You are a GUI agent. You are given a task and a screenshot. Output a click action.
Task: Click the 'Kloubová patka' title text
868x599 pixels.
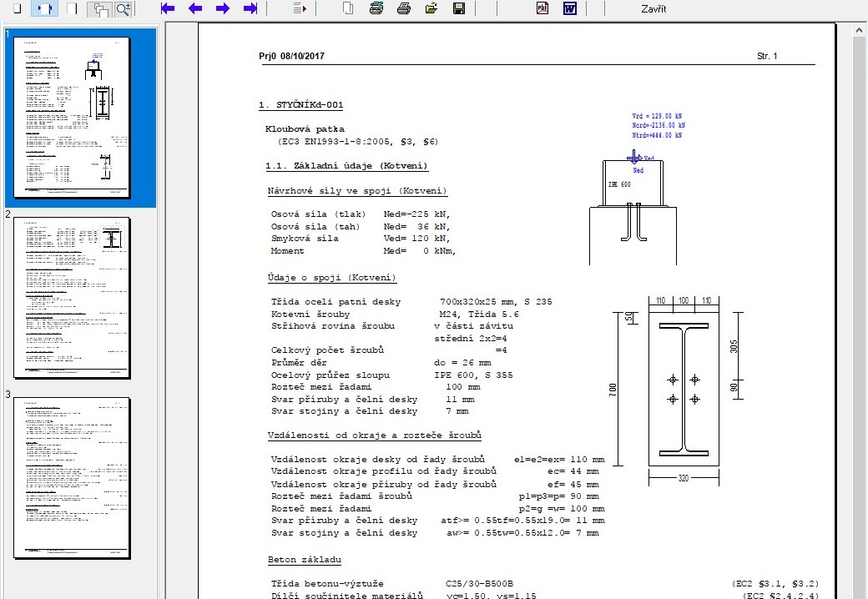click(305, 128)
